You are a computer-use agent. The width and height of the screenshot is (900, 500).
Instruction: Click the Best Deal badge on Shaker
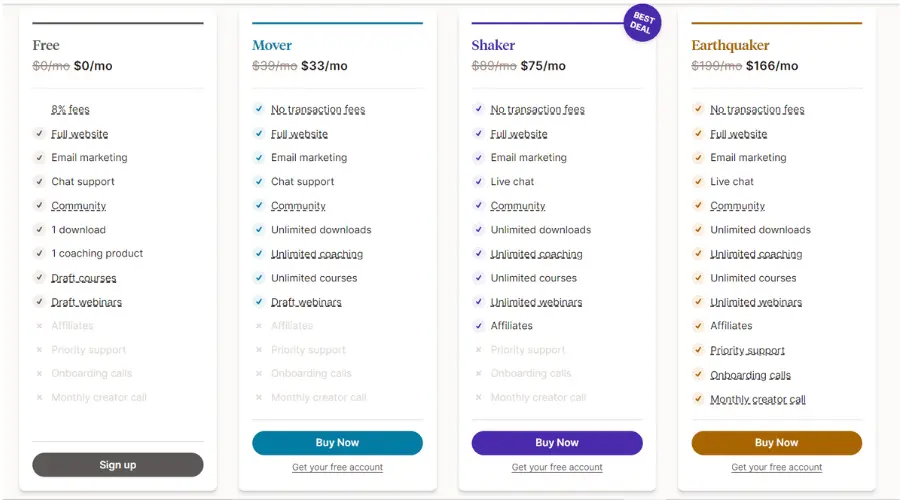642,23
